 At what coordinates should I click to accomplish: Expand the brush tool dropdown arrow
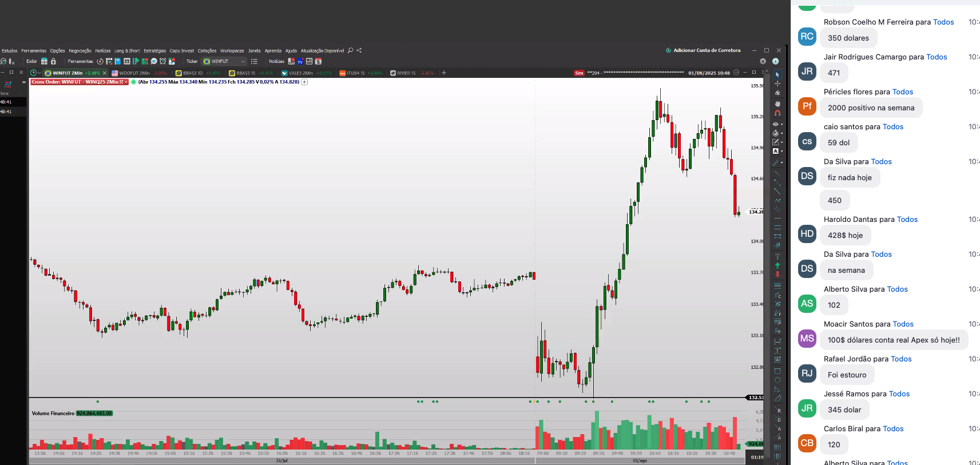pyautogui.click(x=781, y=163)
